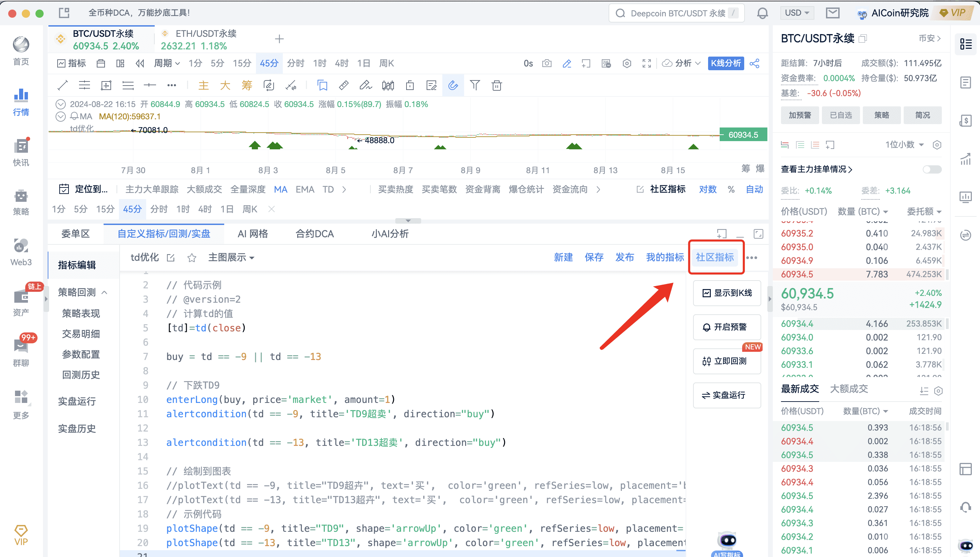This screenshot has height=557, width=980.
Task: Click 立即回测 backtest button
Action: pos(727,361)
